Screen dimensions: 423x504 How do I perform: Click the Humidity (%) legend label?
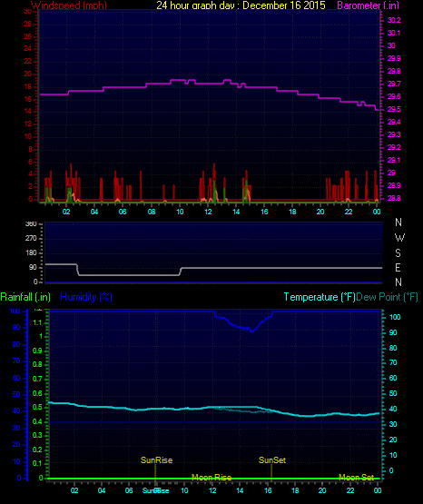pos(86,297)
